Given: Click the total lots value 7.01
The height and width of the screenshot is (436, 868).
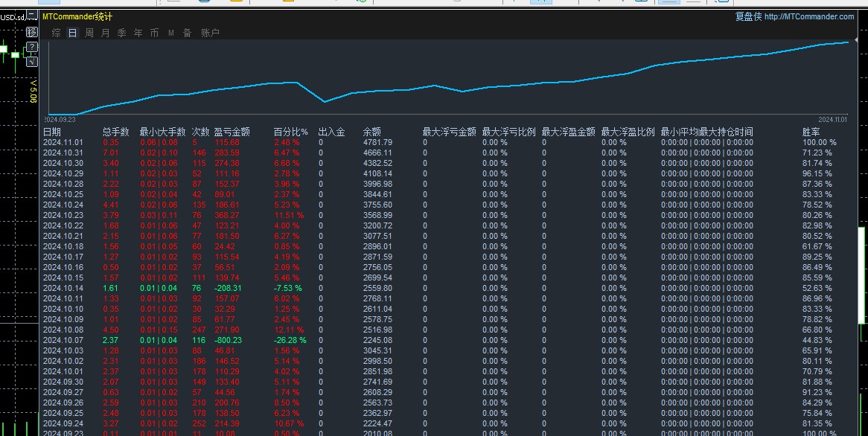Looking at the screenshot, I should pyautogui.click(x=111, y=153).
